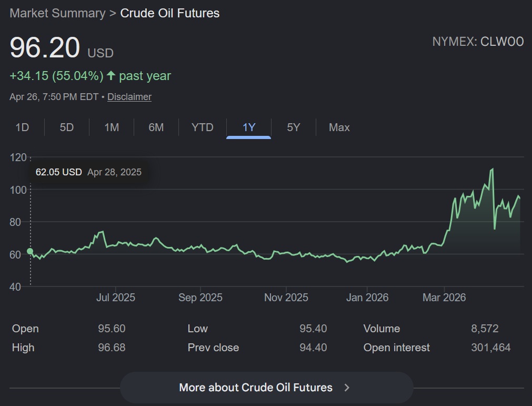Click the 62.05 USD chart tooltip
532x406 pixels.
click(88, 172)
